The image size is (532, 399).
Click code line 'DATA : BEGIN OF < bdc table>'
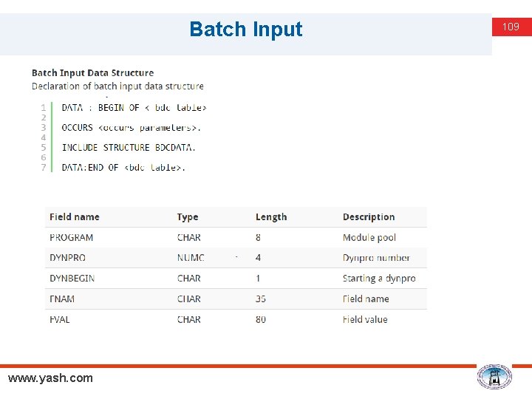[x=134, y=108]
